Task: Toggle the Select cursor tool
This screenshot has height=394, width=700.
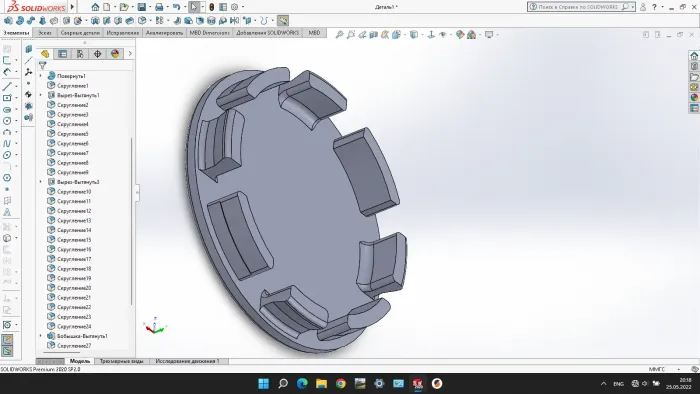Action: [x=194, y=7]
